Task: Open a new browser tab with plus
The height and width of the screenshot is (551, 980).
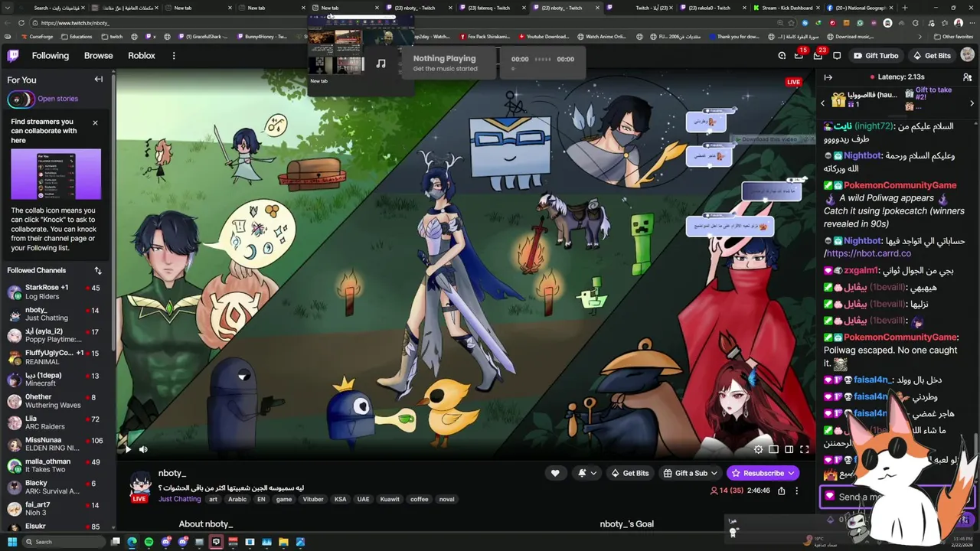Action: click(x=906, y=8)
